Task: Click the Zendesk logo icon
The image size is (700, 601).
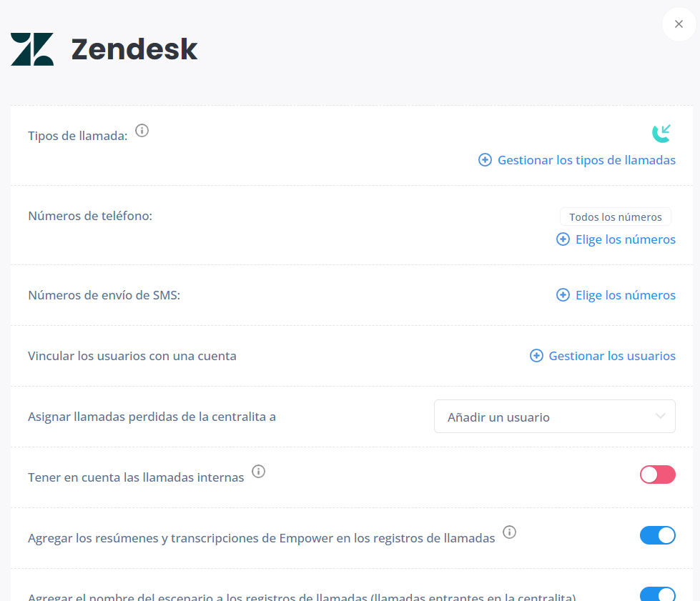Action: 32,49
